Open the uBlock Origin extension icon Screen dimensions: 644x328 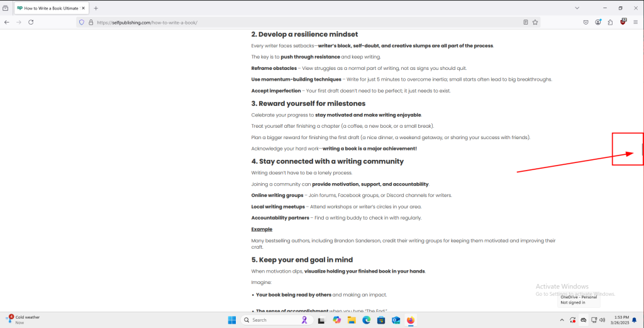coord(623,22)
